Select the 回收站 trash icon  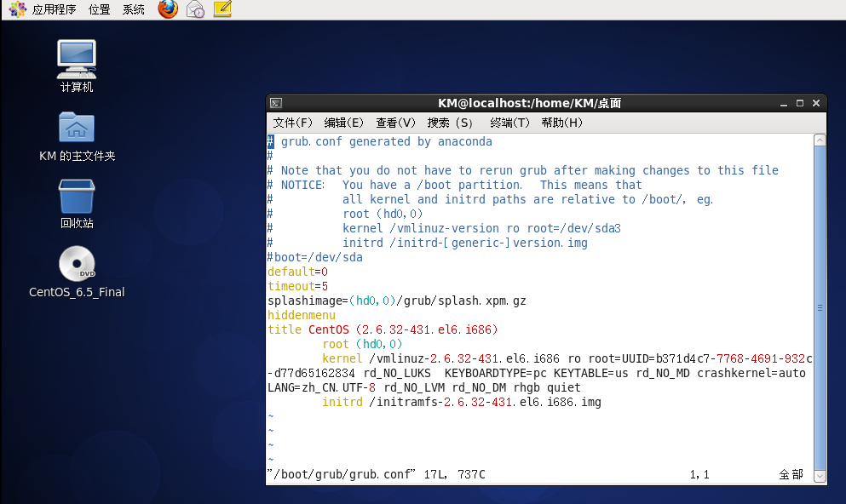(x=77, y=203)
